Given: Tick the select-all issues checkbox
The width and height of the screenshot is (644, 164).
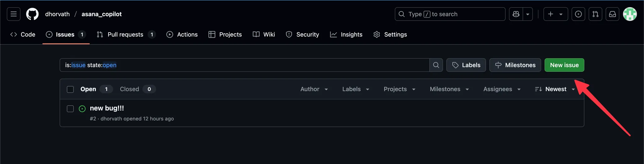Looking at the screenshot, I should pos(70,89).
